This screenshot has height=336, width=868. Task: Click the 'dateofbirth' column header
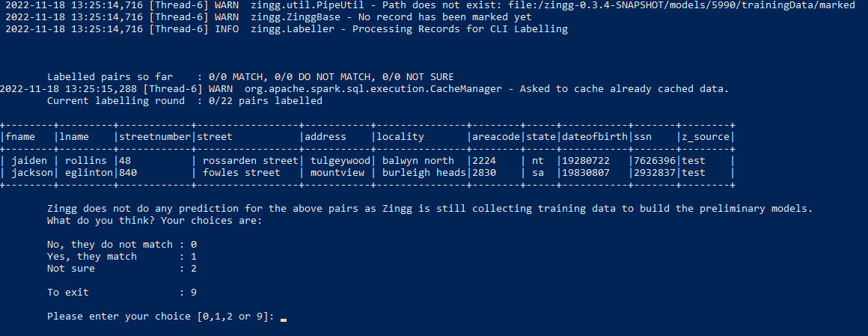coord(593,137)
